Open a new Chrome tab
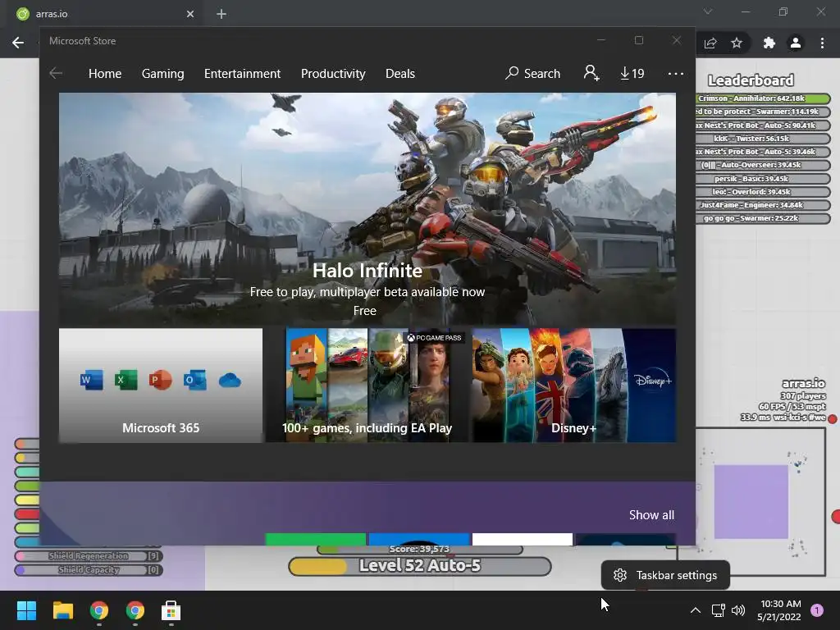Image resolution: width=840 pixels, height=630 pixels. click(x=221, y=14)
